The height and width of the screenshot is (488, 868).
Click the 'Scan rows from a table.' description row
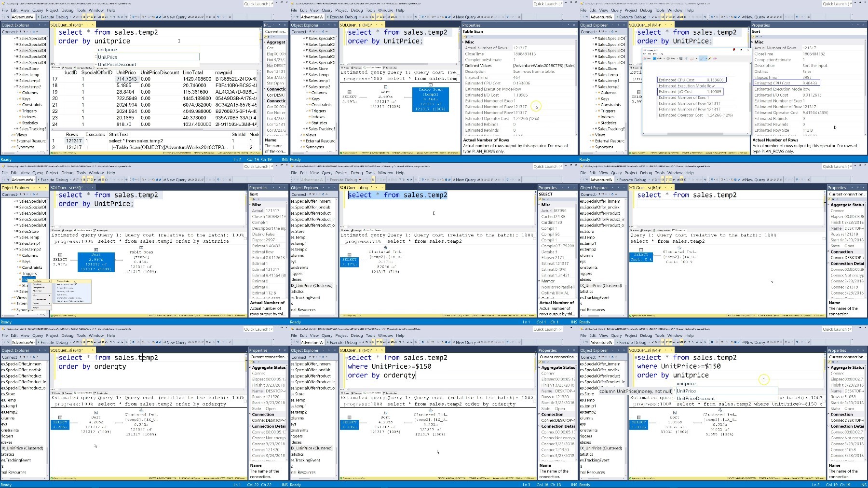519,71
